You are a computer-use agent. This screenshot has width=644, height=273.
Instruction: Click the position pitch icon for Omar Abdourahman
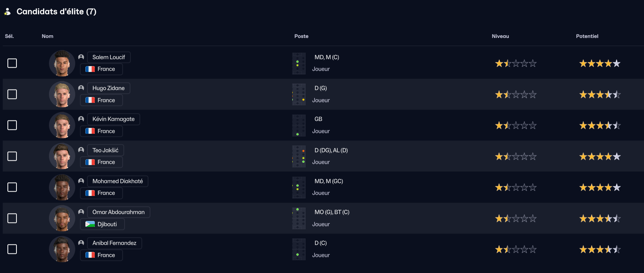299,218
